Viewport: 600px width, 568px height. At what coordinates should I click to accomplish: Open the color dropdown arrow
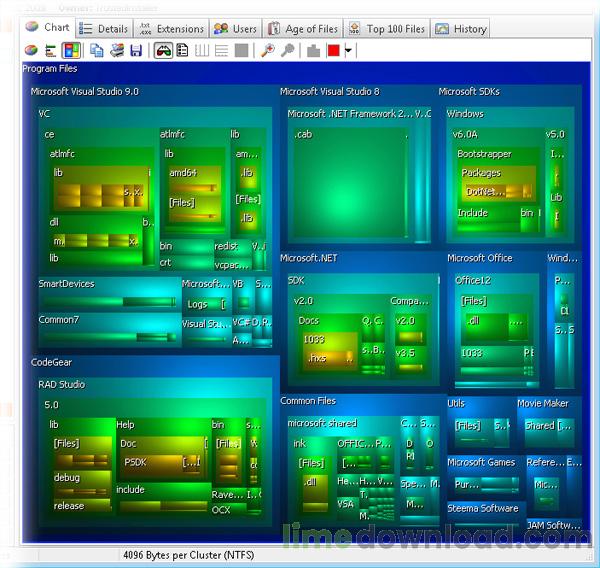tap(348, 50)
